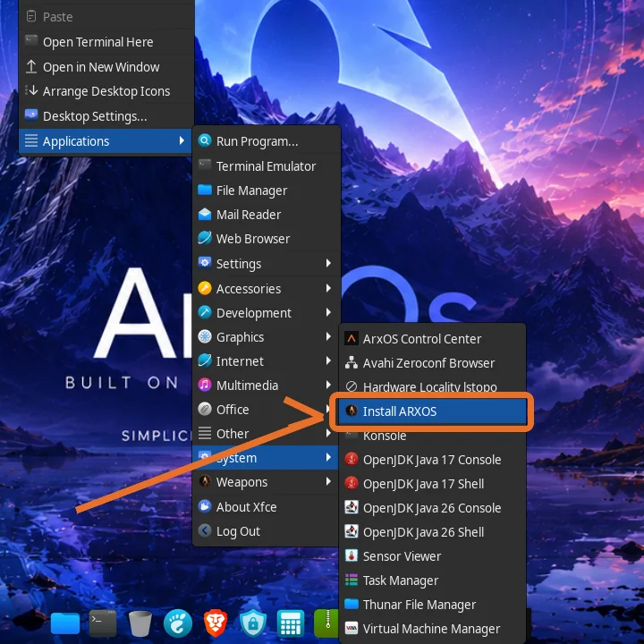Click the Install ARXOS icon
The height and width of the screenshot is (644, 644).
coord(352,411)
